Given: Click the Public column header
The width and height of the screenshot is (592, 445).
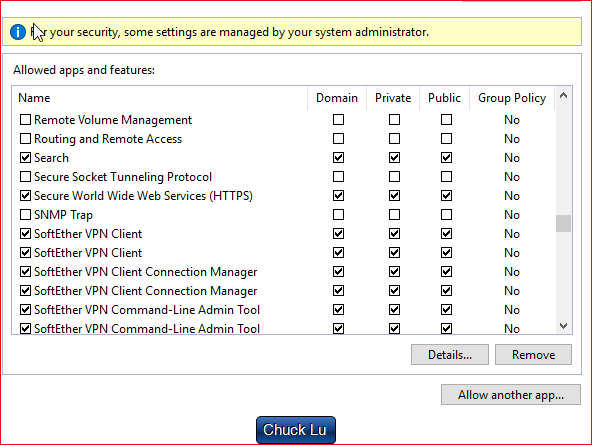Looking at the screenshot, I should pos(444,98).
